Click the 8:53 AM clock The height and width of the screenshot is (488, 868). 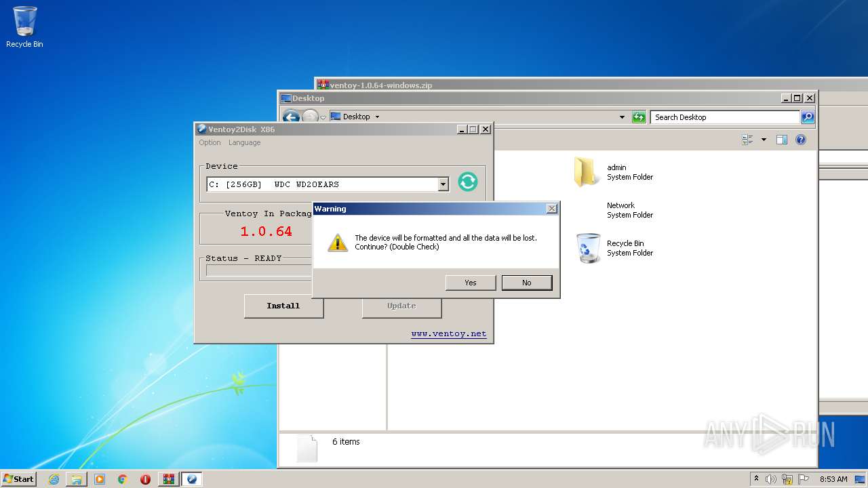[833, 479]
